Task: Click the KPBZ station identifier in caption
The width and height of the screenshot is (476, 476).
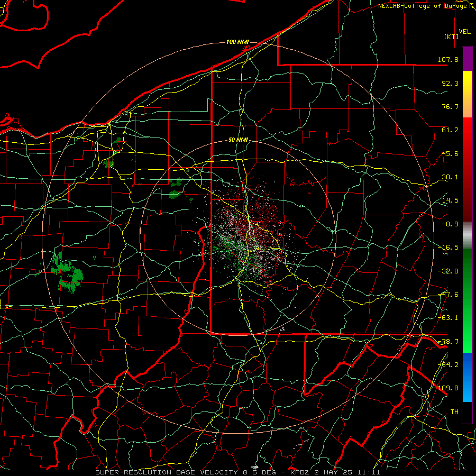Action: pyautogui.click(x=300, y=472)
